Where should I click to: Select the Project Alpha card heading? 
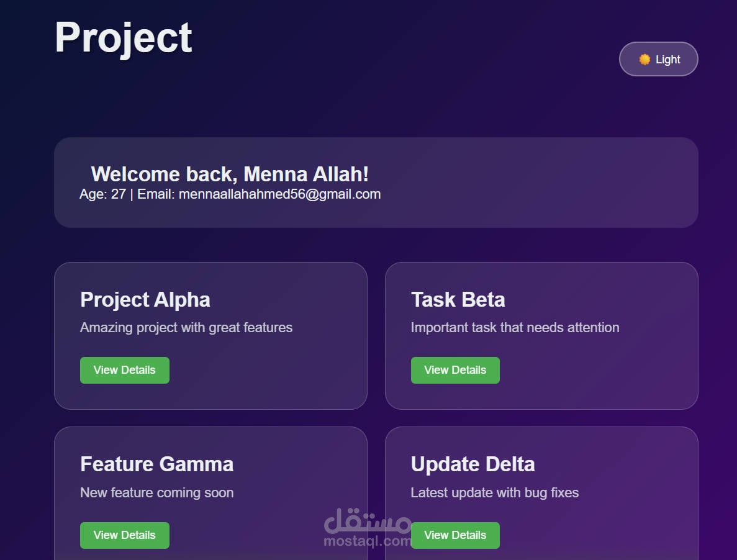[x=145, y=300]
